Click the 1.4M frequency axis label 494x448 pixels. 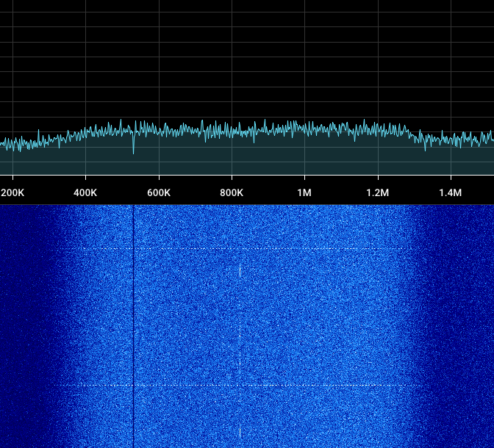click(x=451, y=192)
